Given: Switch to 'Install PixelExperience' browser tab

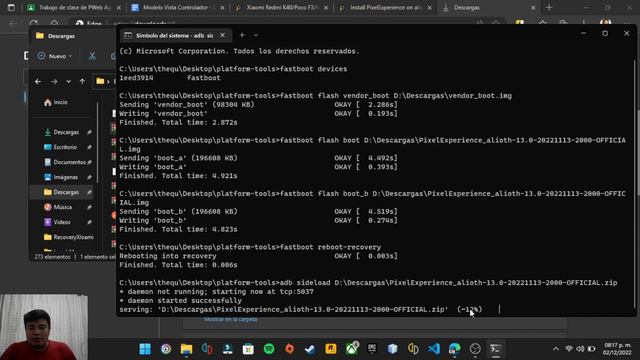Looking at the screenshot, I should pos(385,8).
